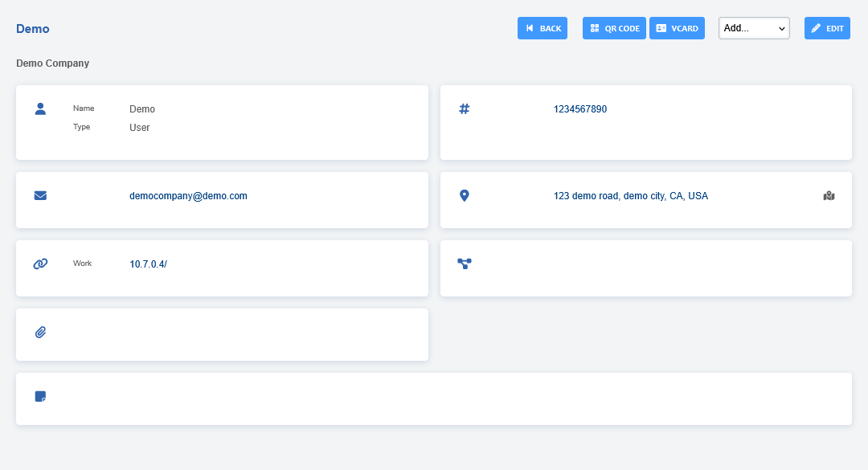Show the QR Code

(614, 28)
